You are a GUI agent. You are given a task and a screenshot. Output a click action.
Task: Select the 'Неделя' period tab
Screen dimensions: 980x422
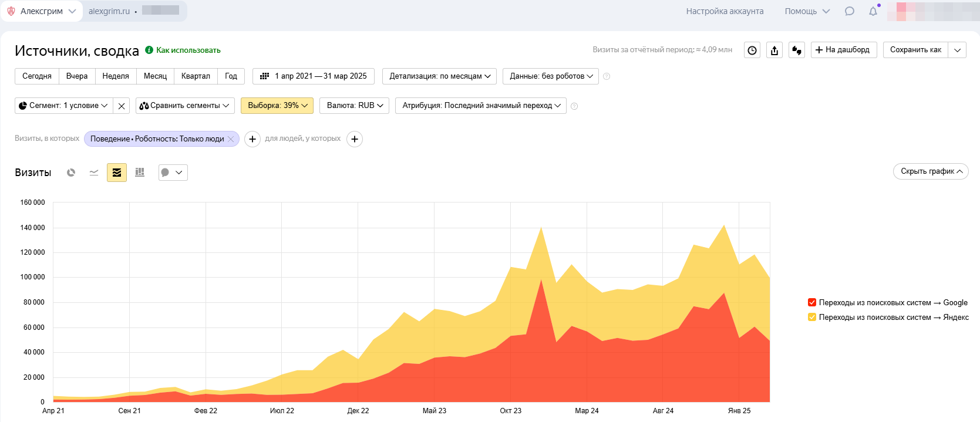pos(116,76)
